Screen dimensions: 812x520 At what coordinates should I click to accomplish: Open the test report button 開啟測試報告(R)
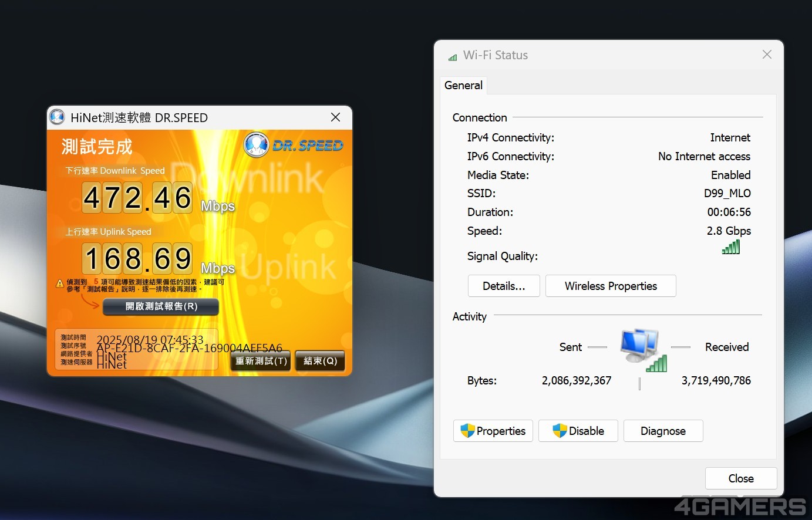point(161,306)
